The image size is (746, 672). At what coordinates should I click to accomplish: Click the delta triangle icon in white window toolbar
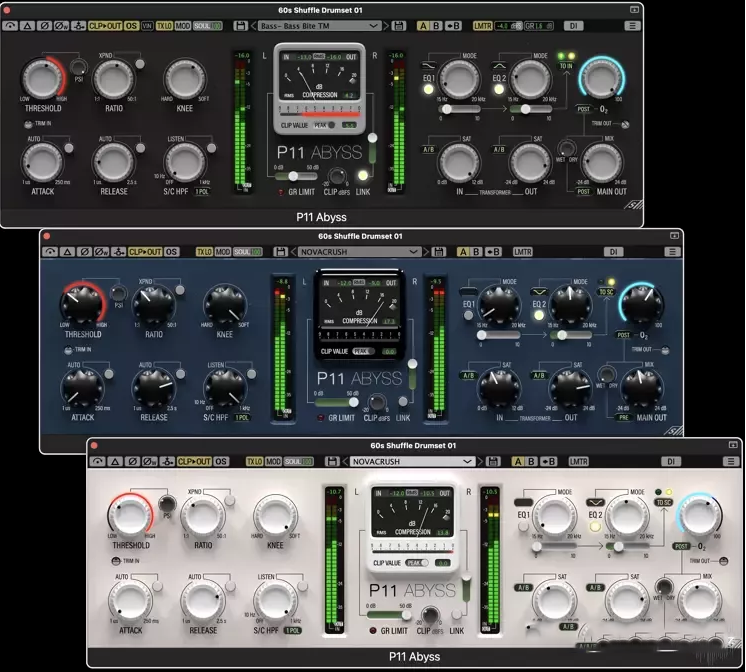115,461
